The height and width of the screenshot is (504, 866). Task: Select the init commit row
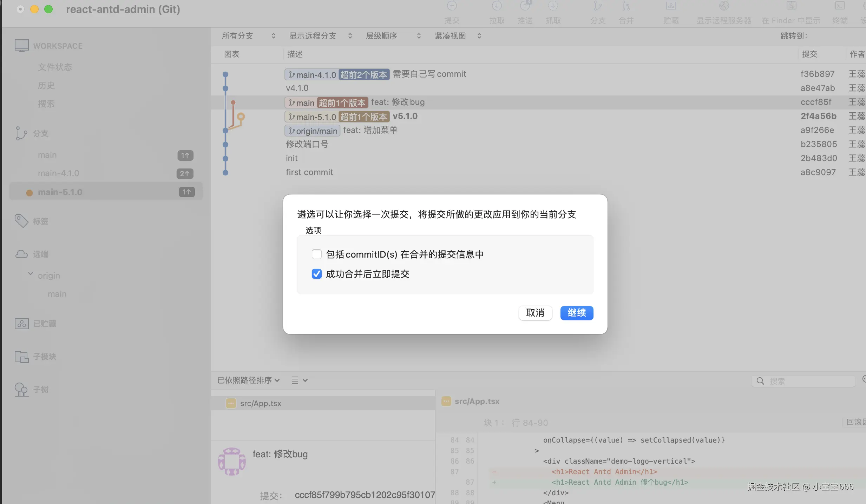tap(538, 158)
